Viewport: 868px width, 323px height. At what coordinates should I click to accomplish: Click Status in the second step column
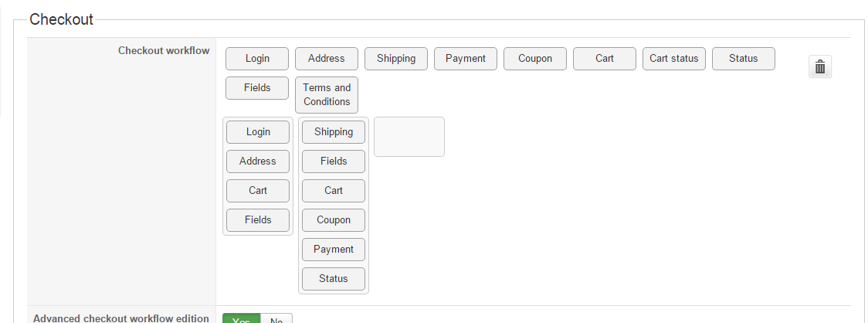[334, 279]
